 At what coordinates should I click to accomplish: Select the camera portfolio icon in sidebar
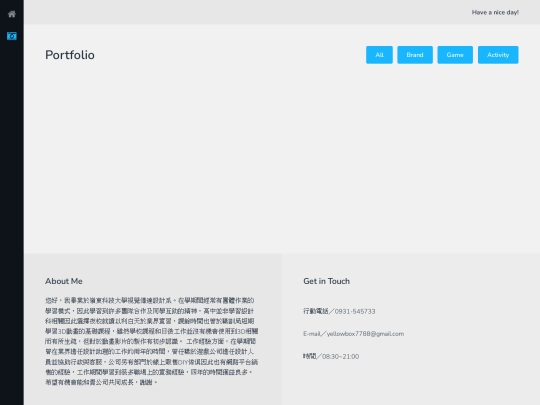pyautogui.click(x=12, y=36)
